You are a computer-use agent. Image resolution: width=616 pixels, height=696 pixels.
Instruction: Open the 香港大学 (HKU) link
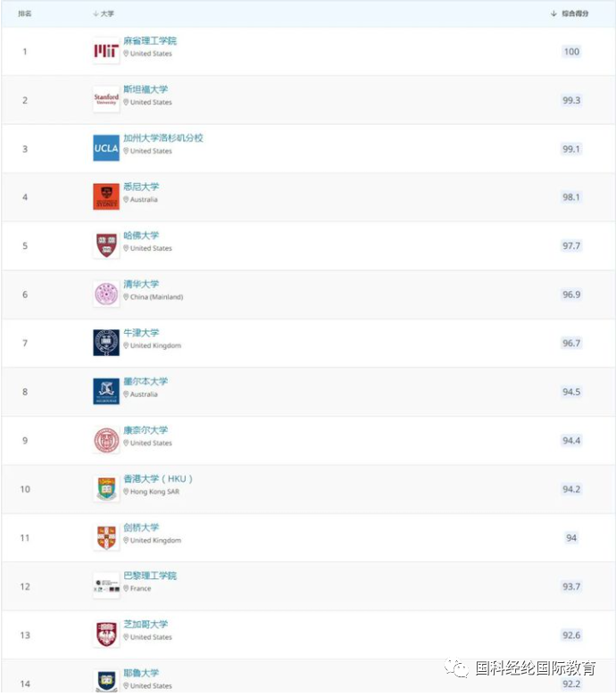click(x=158, y=479)
